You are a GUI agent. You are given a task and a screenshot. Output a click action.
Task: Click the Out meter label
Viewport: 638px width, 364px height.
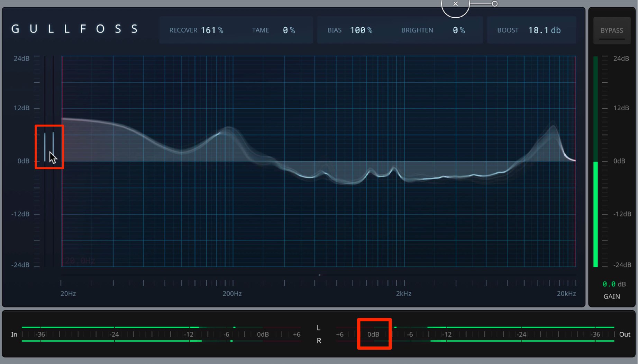click(625, 335)
